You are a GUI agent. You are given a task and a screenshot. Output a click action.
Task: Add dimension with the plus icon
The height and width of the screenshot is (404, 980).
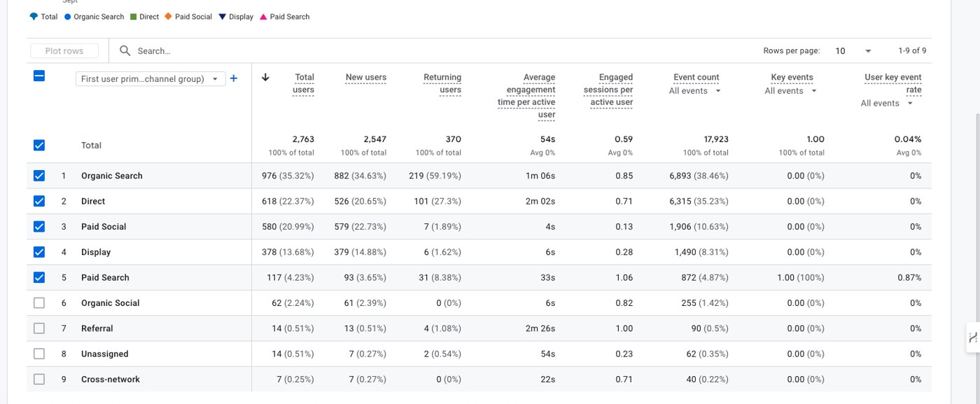tap(234, 78)
